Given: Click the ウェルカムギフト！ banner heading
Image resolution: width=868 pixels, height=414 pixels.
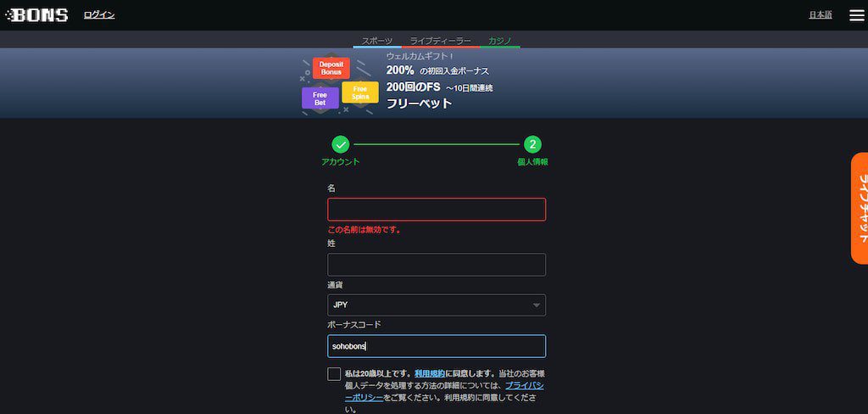Looking at the screenshot, I should (420, 57).
